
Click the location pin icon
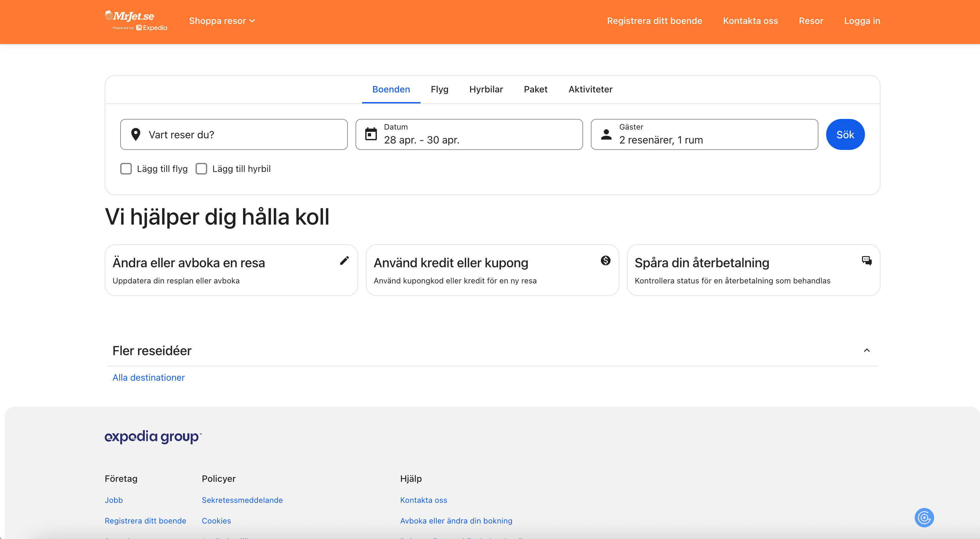click(x=136, y=134)
